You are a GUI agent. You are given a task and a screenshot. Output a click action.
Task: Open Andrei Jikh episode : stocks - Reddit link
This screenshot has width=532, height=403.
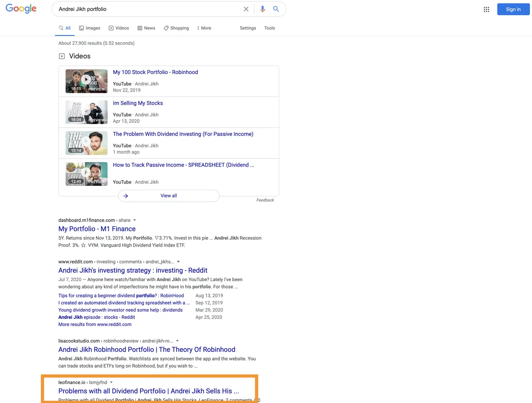coord(96,317)
